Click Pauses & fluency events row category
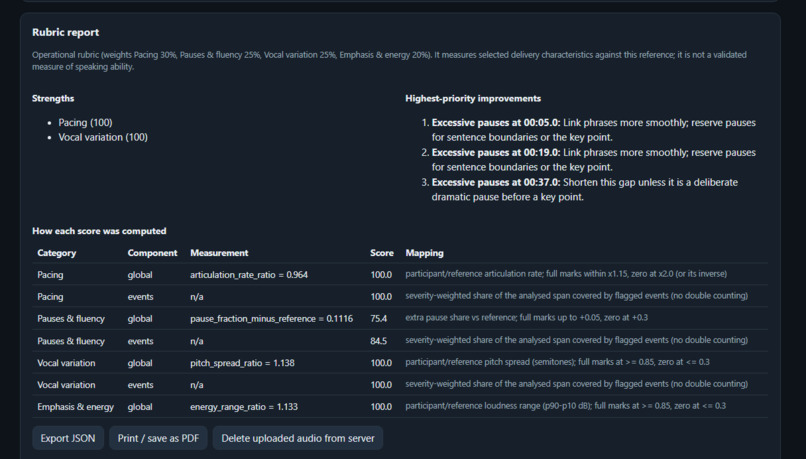This screenshot has width=806, height=459. click(x=71, y=341)
